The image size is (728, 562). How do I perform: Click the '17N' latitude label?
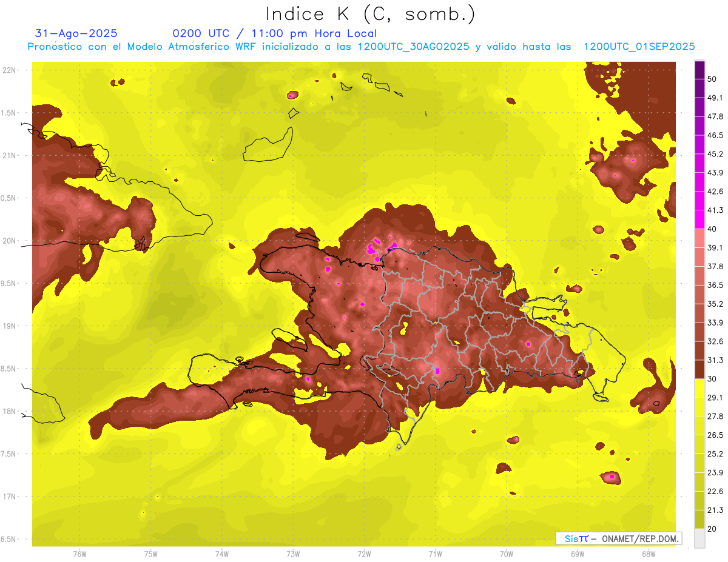[x=9, y=497]
